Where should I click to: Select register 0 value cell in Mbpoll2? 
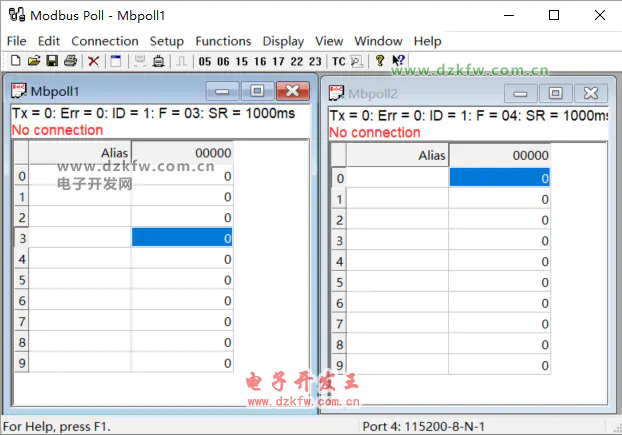(499, 178)
